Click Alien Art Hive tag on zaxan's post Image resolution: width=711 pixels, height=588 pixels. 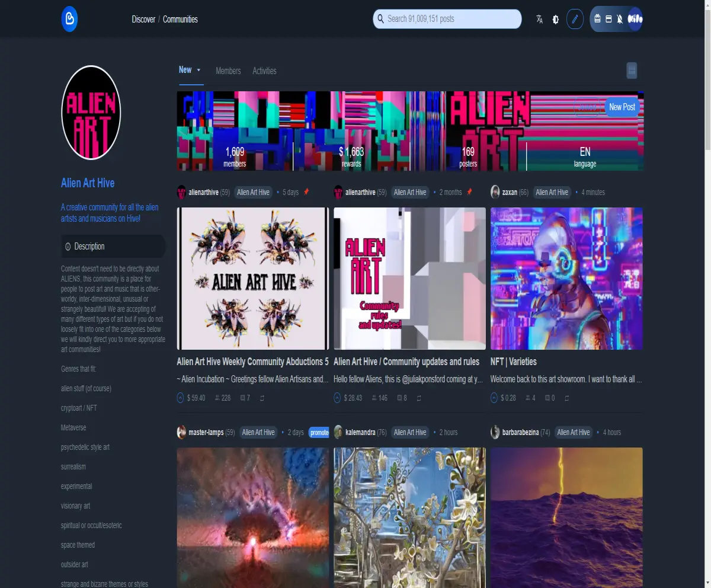tap(552, 192)
